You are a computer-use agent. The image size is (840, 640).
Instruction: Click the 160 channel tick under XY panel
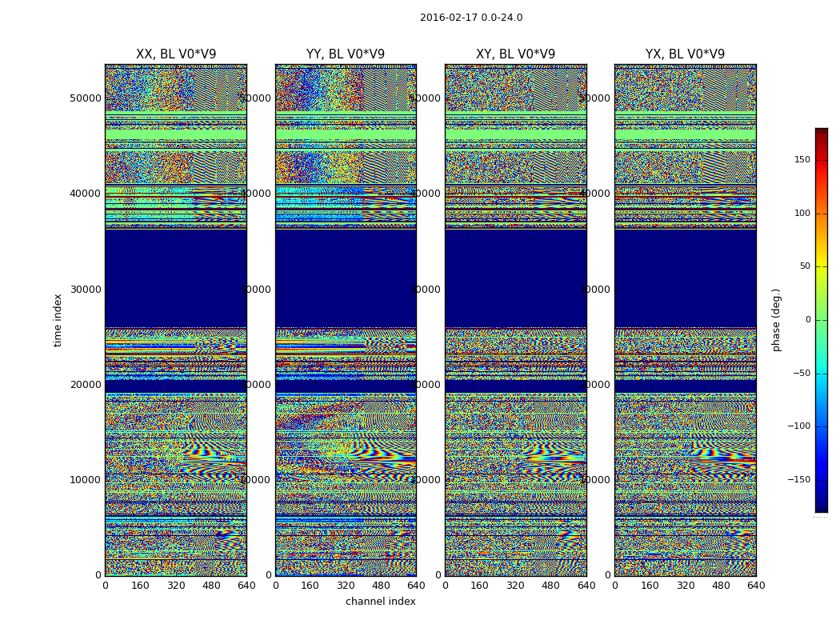(480, 586)
